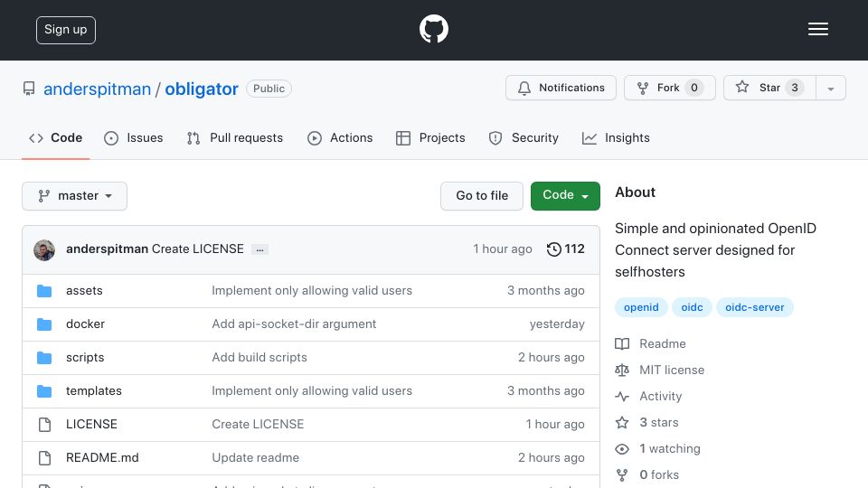Open the Create LICENSE commit message link
Image resolution: width=868 pixels, height=488 pixels.
point(198,249)
